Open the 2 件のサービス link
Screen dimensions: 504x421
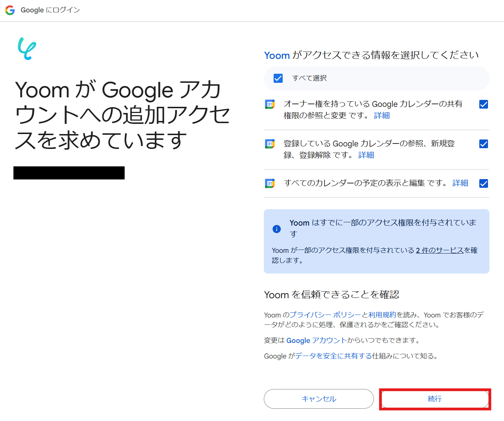click(440, 250)
